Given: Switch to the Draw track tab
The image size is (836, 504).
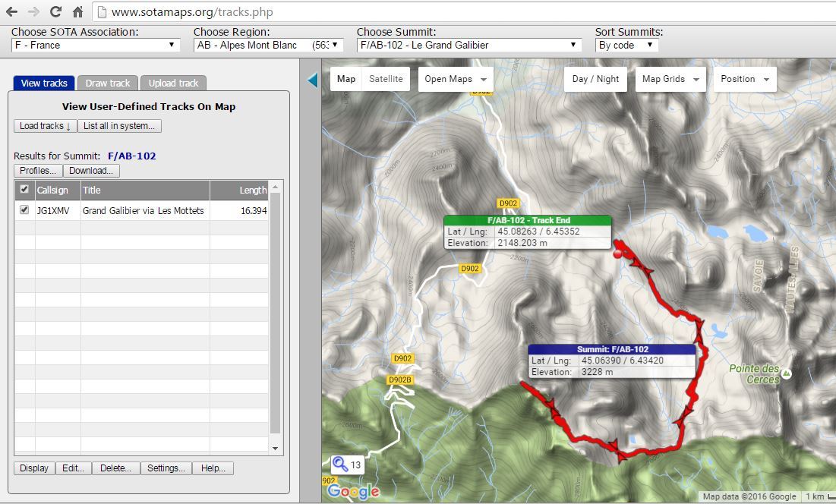Looking at the screenshot, I should (x=108, y=83).
